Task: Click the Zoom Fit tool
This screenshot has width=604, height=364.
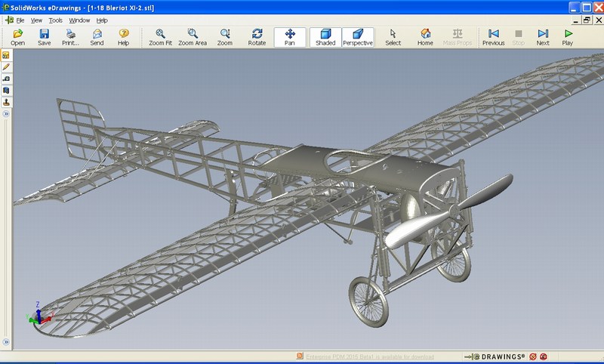Action: point(161,37)
